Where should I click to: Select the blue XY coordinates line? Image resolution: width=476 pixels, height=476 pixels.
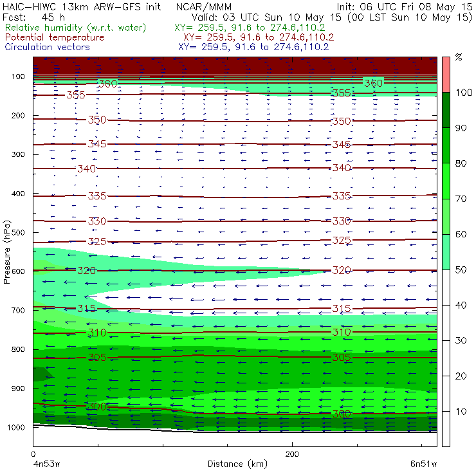(253, 47)
